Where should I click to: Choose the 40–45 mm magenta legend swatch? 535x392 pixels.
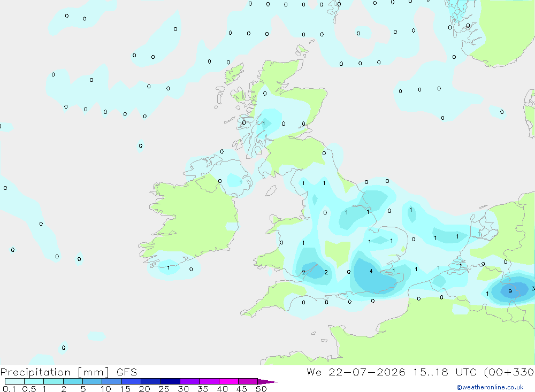pos(228,381)
